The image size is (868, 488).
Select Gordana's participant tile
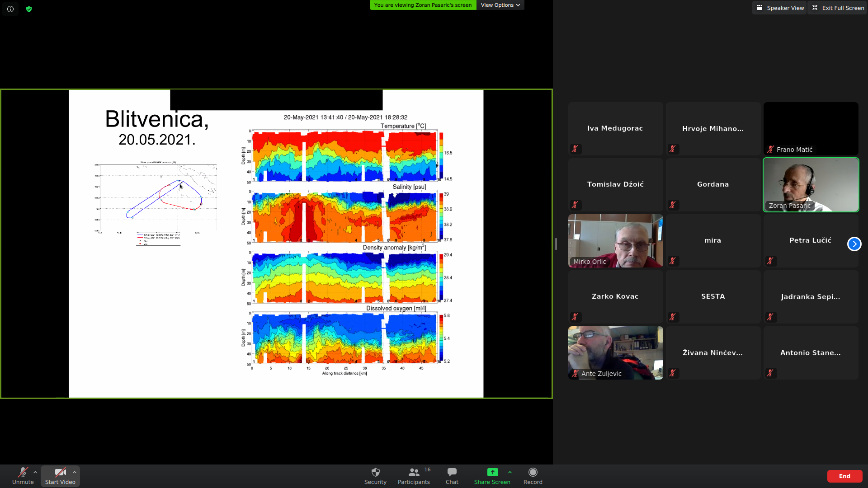(x=713, y=185)
